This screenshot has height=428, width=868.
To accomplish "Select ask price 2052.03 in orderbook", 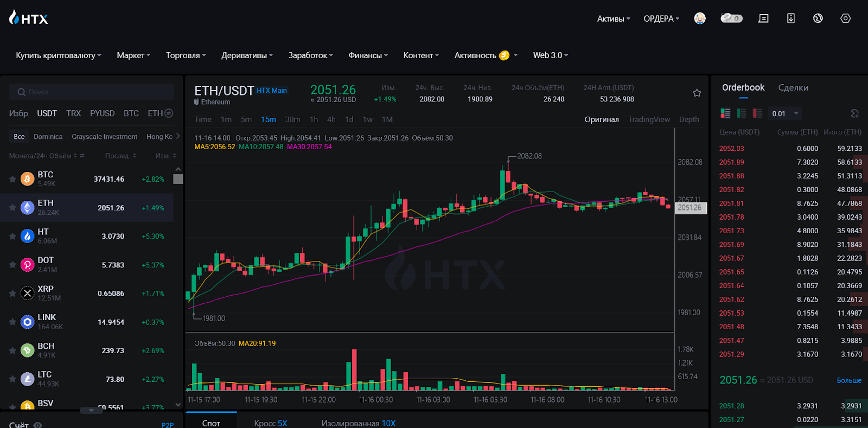I will [x=731, y=149].
